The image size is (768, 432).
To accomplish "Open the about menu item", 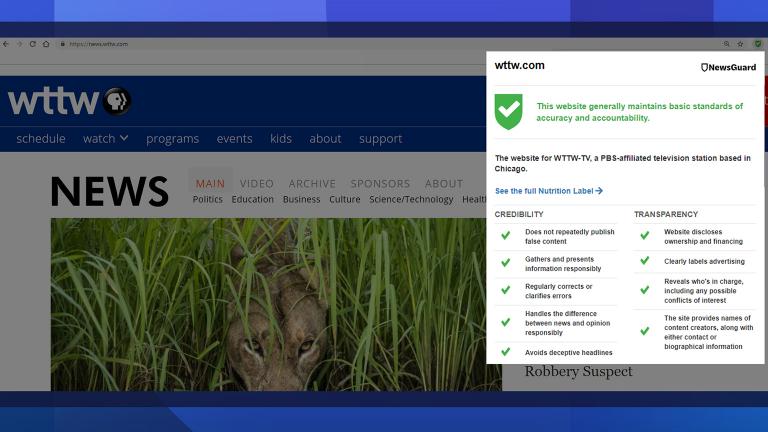I will tap(325, 139).
